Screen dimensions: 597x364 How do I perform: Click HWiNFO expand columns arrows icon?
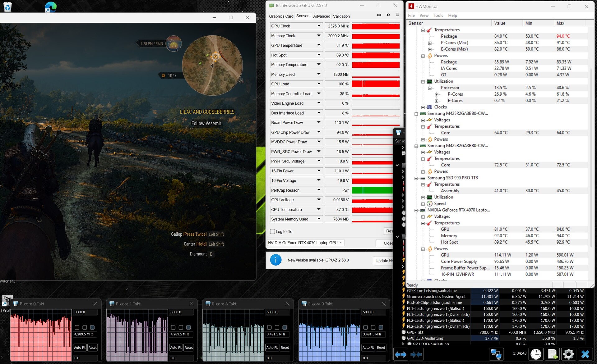400,354
